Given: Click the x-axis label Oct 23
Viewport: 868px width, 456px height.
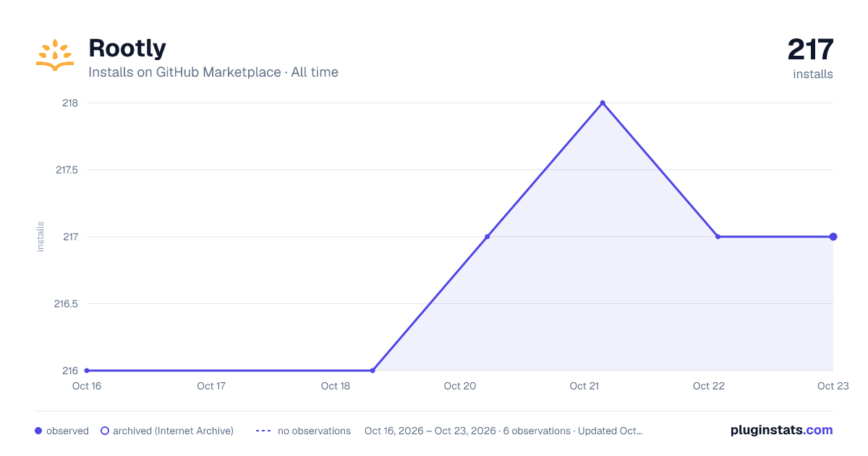Looking at the screenshot, I should [832, 386].
